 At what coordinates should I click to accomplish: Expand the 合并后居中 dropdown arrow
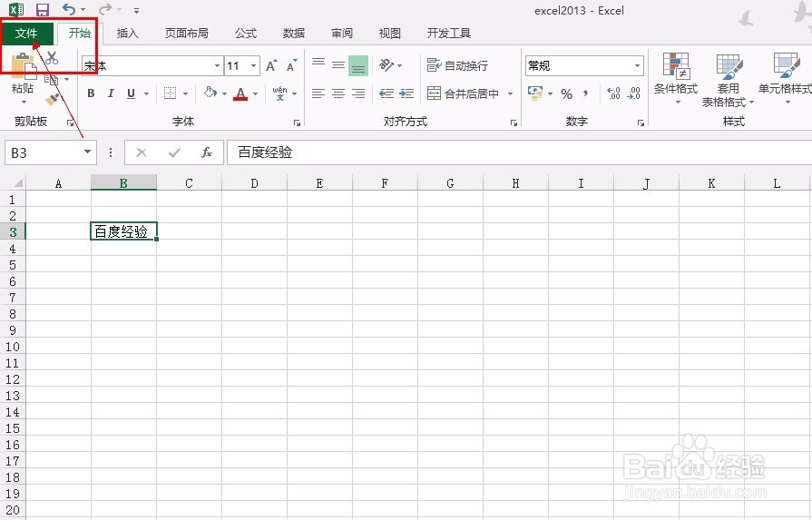[510, 93]
